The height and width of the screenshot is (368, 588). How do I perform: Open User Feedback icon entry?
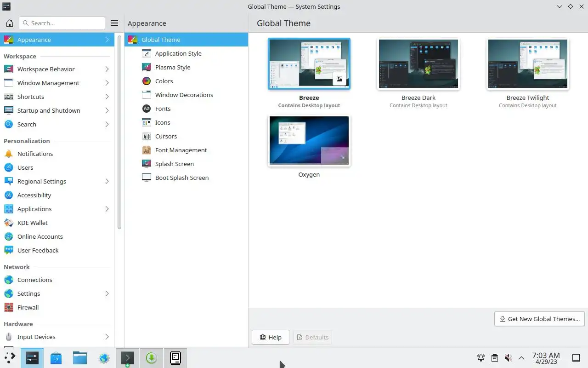click(x=9, y=250)
